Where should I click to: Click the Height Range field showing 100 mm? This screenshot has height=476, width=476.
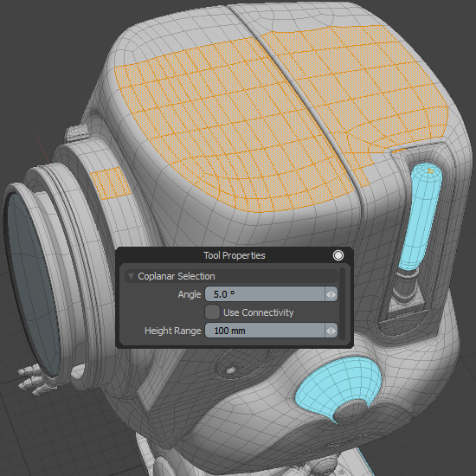tap(265, 331)
